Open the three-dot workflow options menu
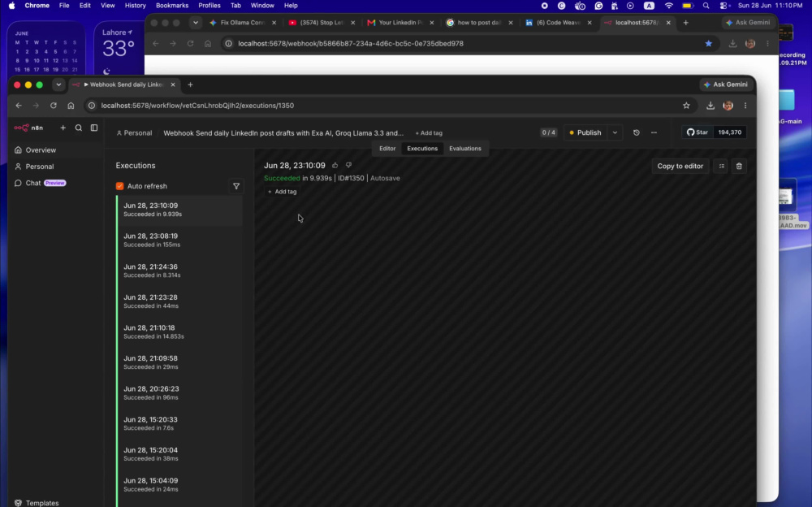812x507 pixels. [654, 132]
